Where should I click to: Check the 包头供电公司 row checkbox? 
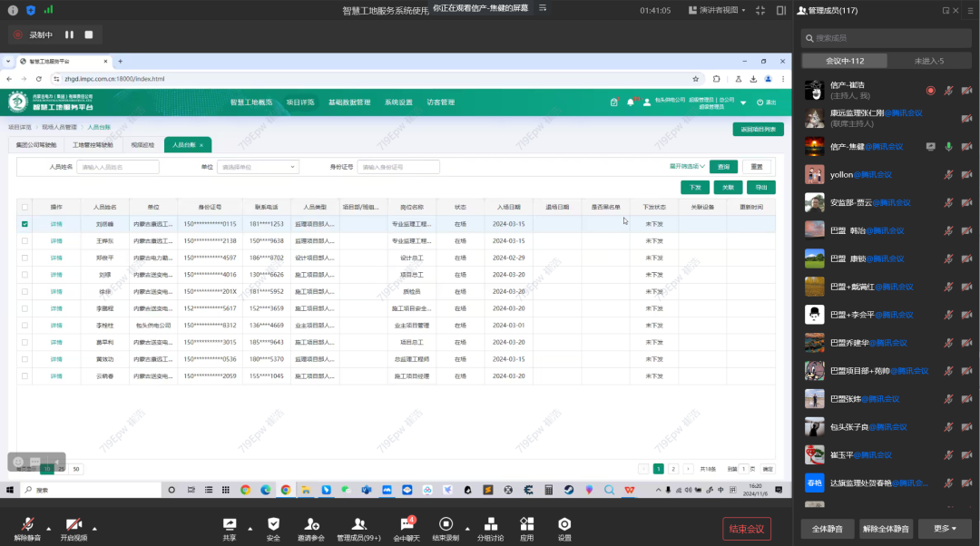25,325
